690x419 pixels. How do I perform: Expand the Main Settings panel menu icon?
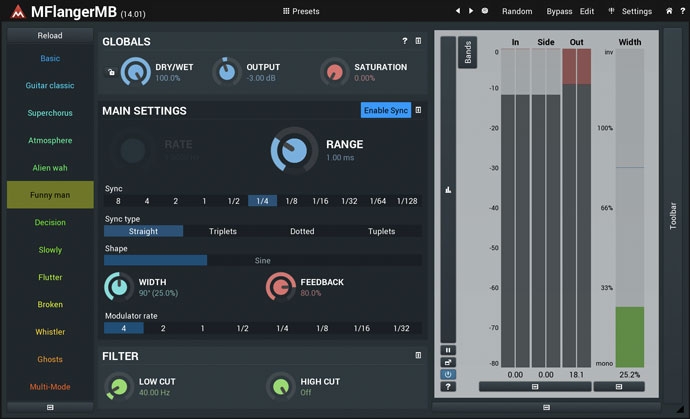point(418,110)
